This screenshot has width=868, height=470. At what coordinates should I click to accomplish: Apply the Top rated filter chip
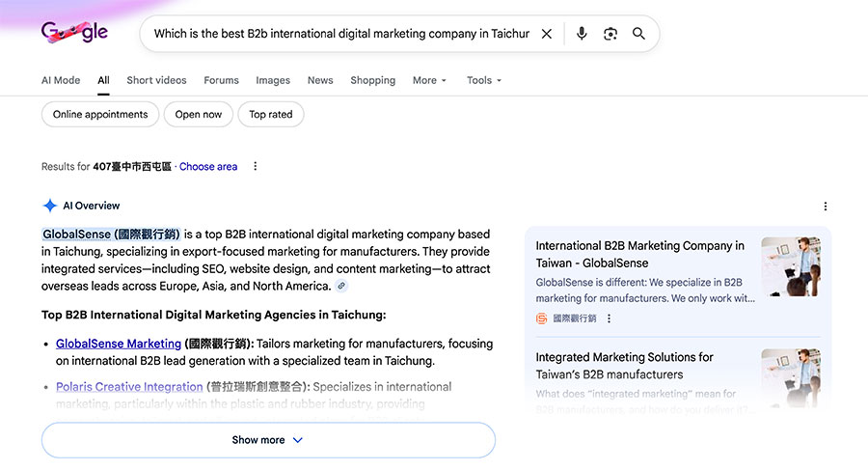(x=271, y=114)
